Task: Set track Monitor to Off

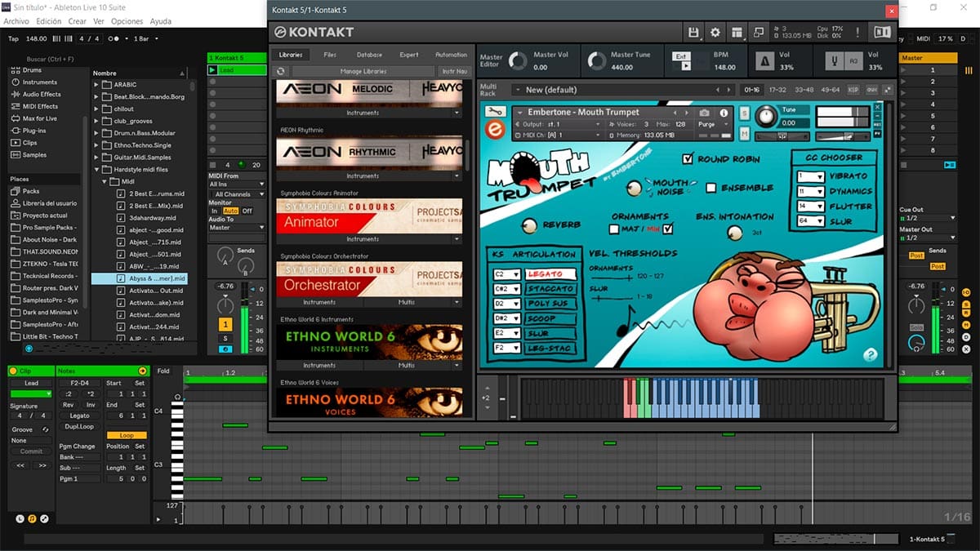Action: click(x=247, y=211)
